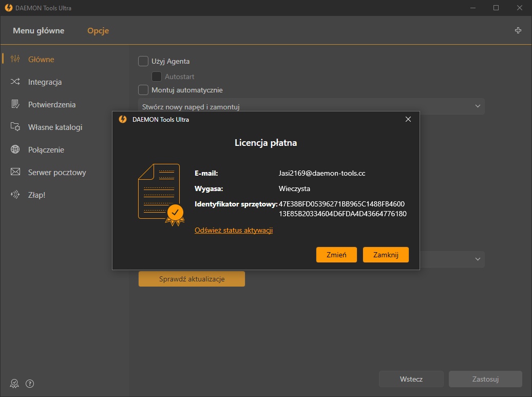
Task: Click the hardware ID line starting 13E85B20
Action: click(x=343, y=214)
